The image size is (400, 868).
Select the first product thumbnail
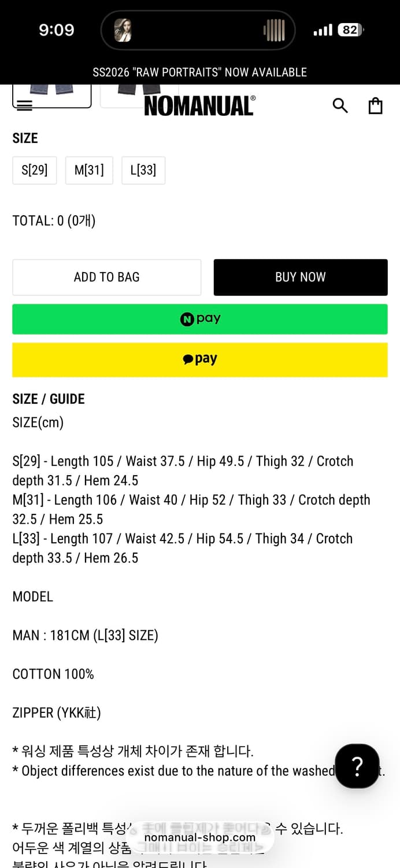click(52, 95)
